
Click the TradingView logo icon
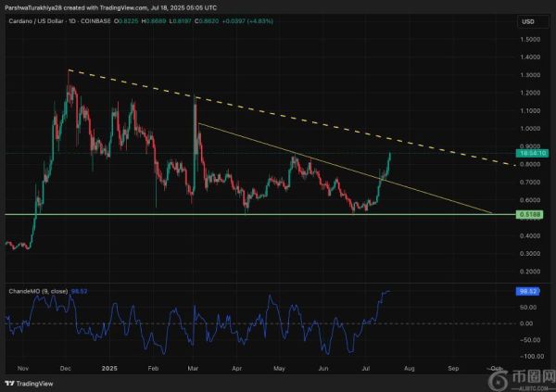pyautogui.click(x=9, y=383)
